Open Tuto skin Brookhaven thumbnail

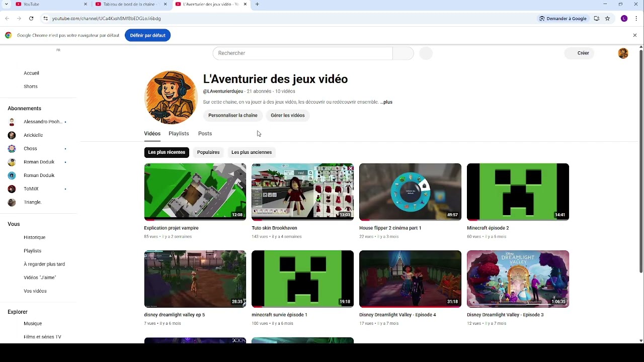303,192
